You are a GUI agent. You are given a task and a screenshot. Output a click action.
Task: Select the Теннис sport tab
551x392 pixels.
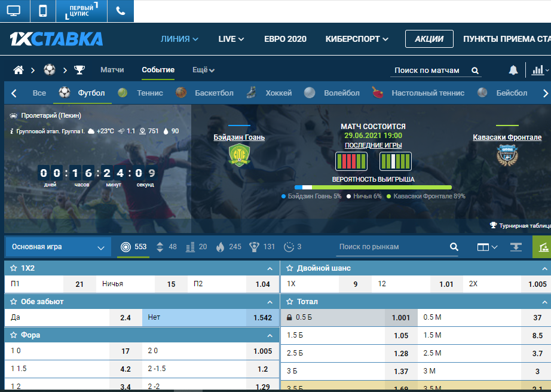[x=140, y=93]
